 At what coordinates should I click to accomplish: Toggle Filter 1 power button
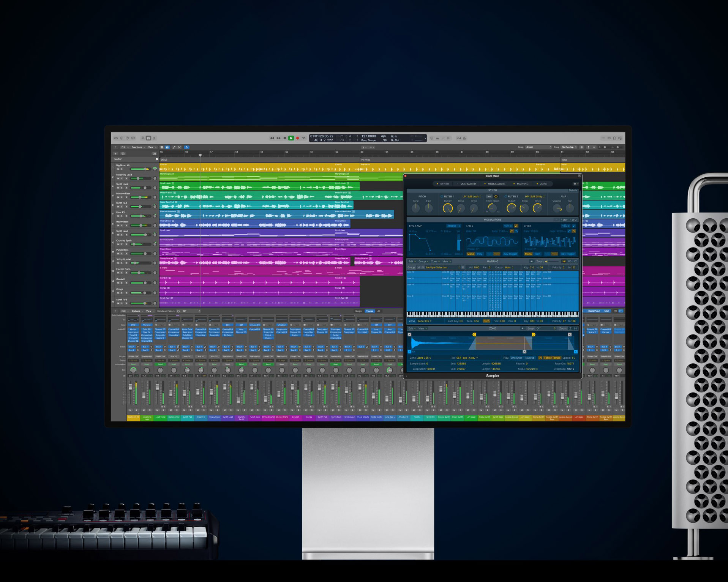(x=442, y=197)
